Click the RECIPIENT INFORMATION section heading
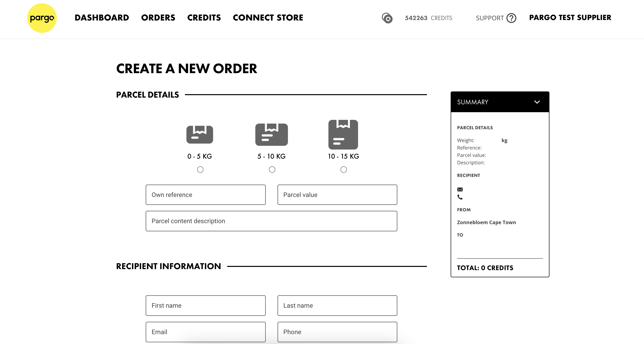Image resolution: width=644 pixels, height=344 pixels. coord(168,266)
